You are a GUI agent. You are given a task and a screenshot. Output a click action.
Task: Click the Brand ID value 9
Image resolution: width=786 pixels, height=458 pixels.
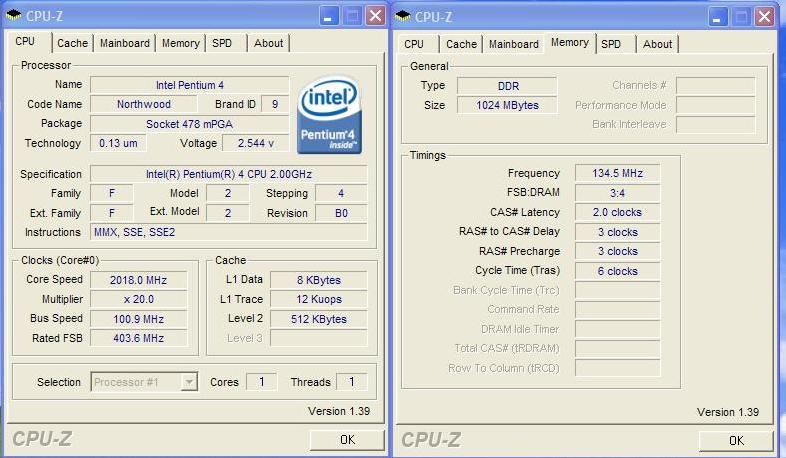click(275, 104)
